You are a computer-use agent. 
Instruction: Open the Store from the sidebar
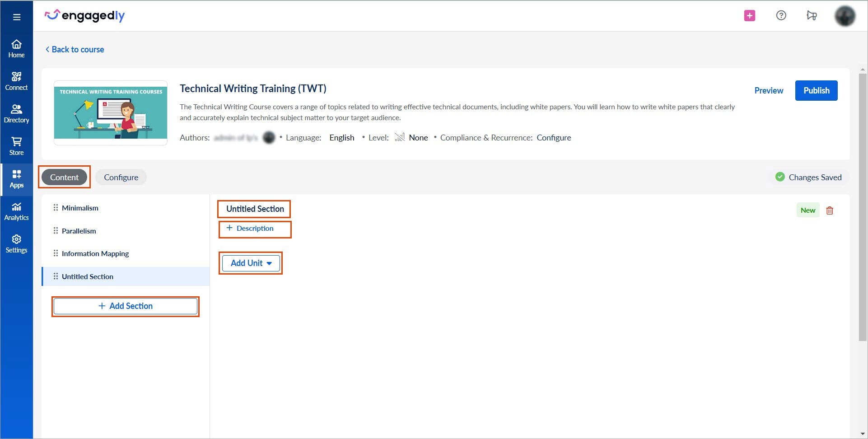point(16,145)
